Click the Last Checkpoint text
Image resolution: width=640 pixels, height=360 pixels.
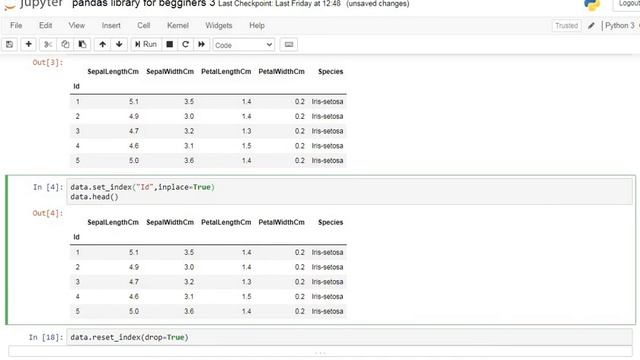(x=279, y=4)
